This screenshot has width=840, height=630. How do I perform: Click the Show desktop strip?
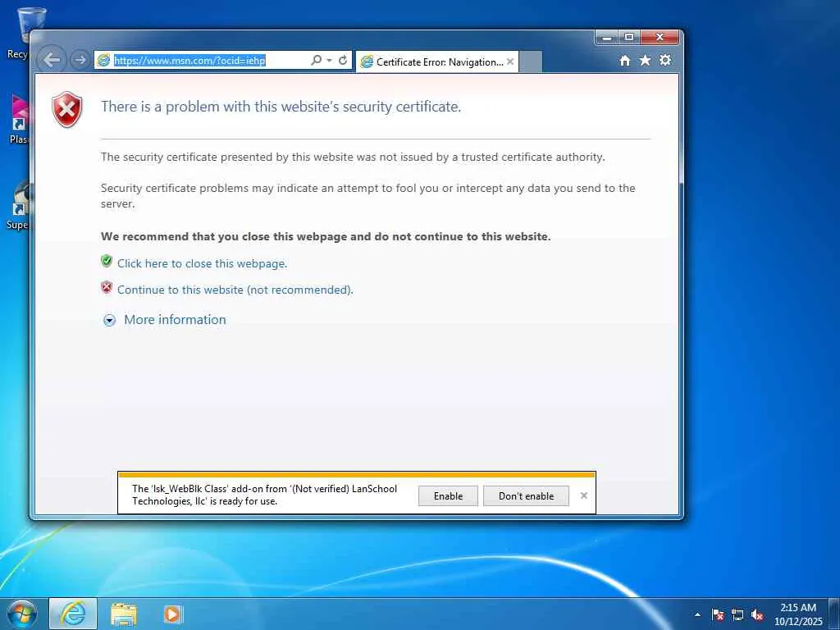pos(834,614)
